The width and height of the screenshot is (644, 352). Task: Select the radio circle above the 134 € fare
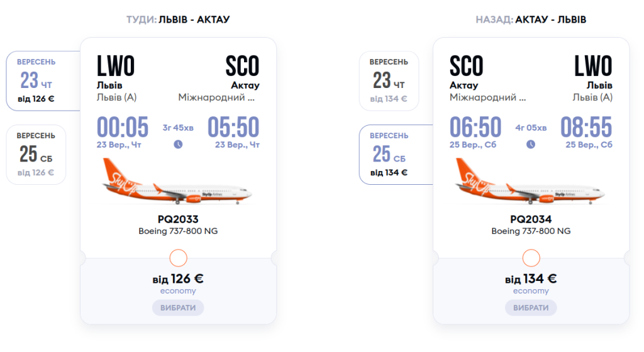531,258
